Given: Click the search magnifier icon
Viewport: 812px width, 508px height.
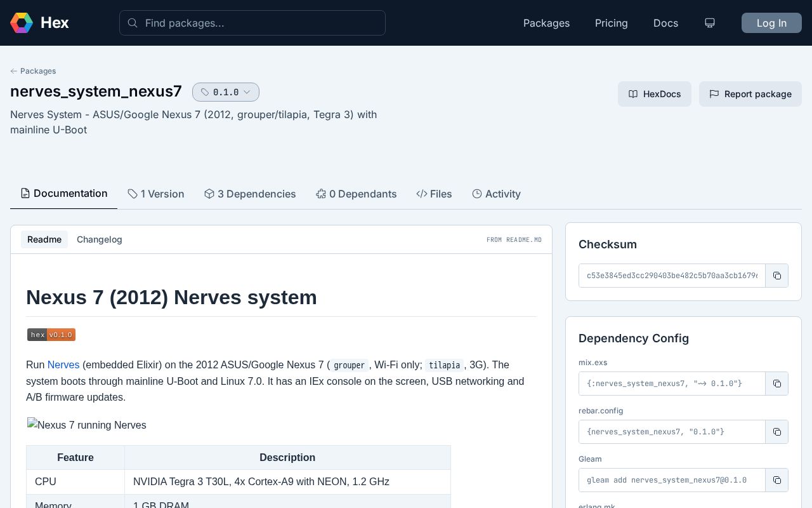Looking at the screenshot, I should coord(133,23).
